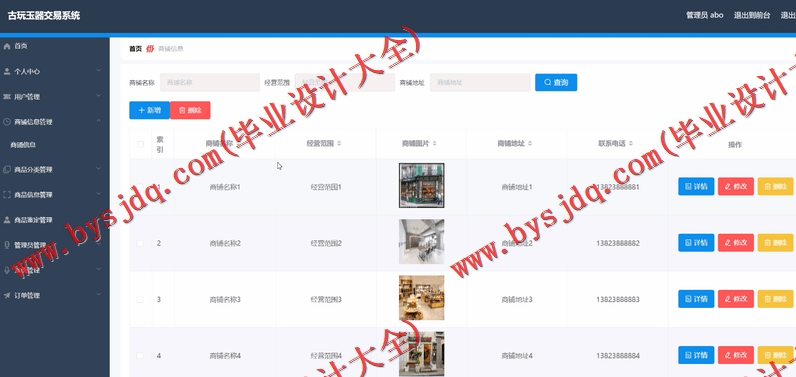796x377 pixels.
Task: Open 详情 for row 商铺名称4
Action: tap(696, 355)
